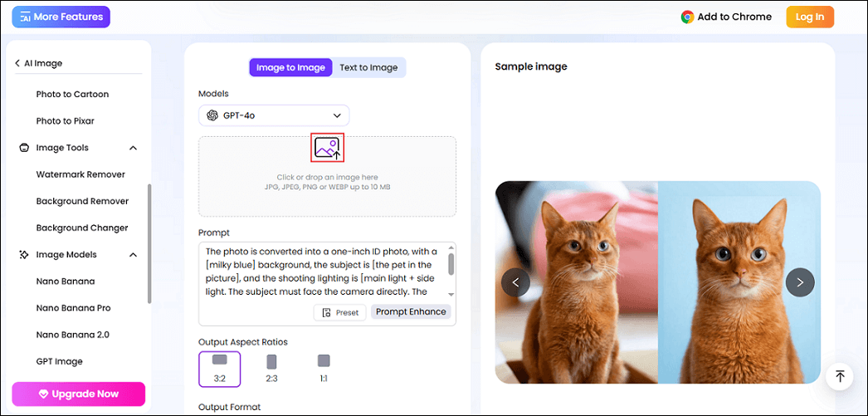Open Photo to Pixar tool
Screen dimensions: 868x416
click(66, 120)
